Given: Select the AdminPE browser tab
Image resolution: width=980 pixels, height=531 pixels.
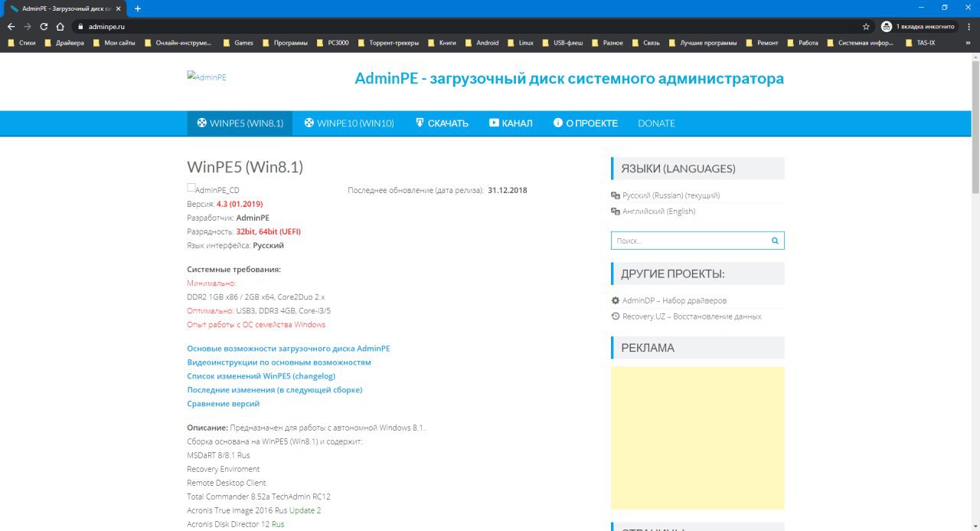Looking at the screenshot, I should [x=65, y=8].
